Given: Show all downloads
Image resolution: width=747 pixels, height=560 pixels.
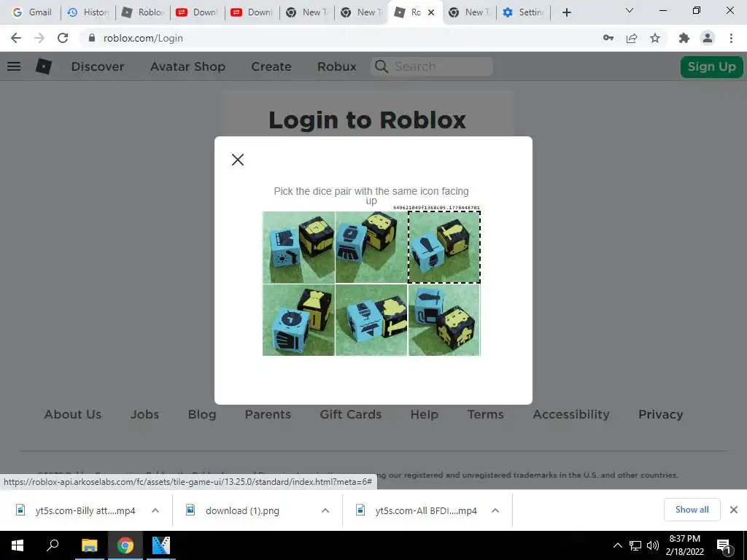Looking at the screenshot, I should 692,510.
